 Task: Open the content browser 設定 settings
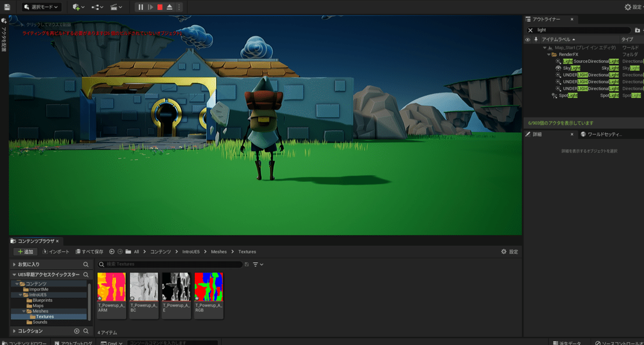pyautogui.click(x=509, y=251)
